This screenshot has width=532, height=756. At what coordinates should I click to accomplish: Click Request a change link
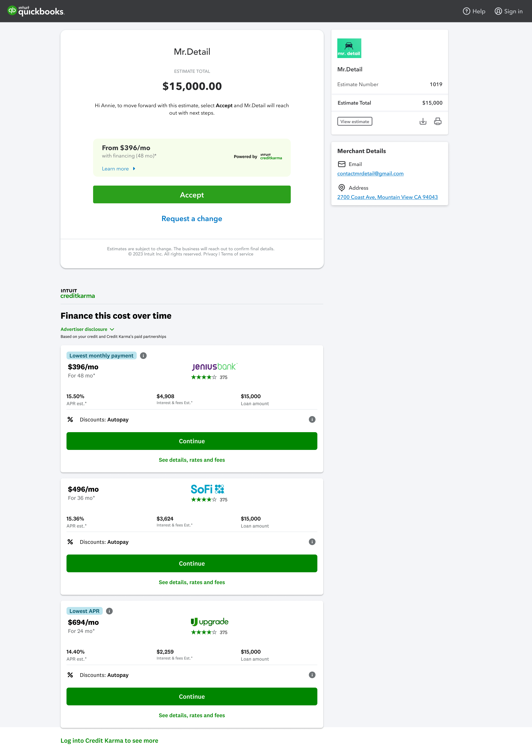[x=192, y=219]
